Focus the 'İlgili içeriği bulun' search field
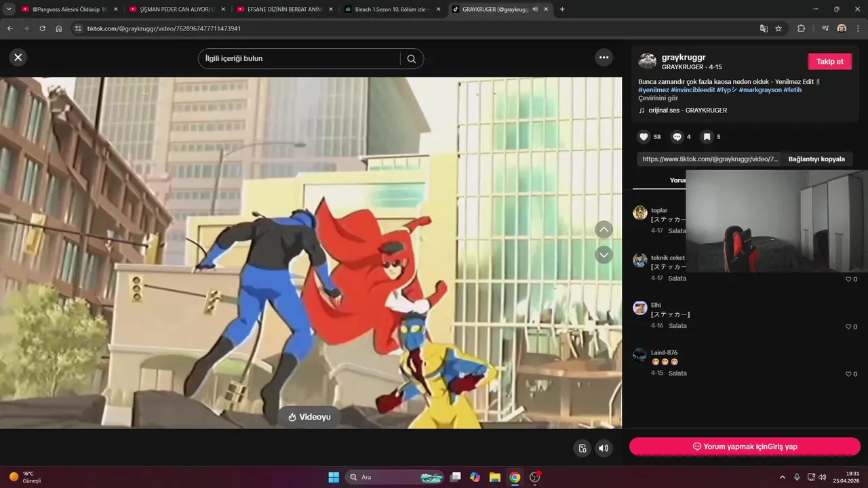This screenshot has height=488, width=868. 298,58
